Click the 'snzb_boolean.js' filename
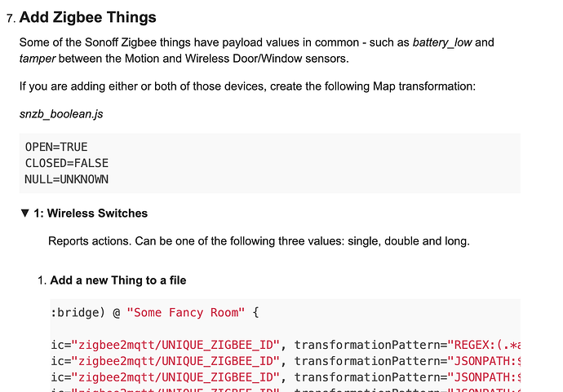The width and height of the screenshot is (563, 392). coord(61,113)
